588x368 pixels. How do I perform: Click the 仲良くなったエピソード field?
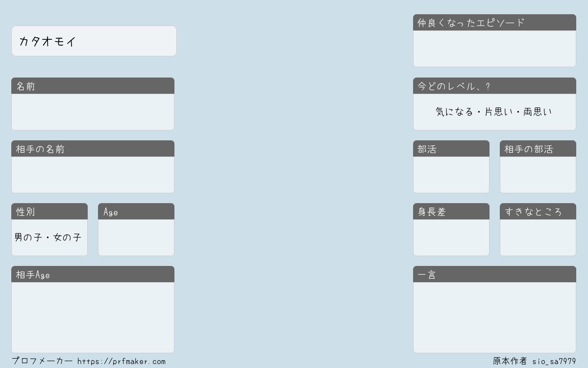click(494, 49)
